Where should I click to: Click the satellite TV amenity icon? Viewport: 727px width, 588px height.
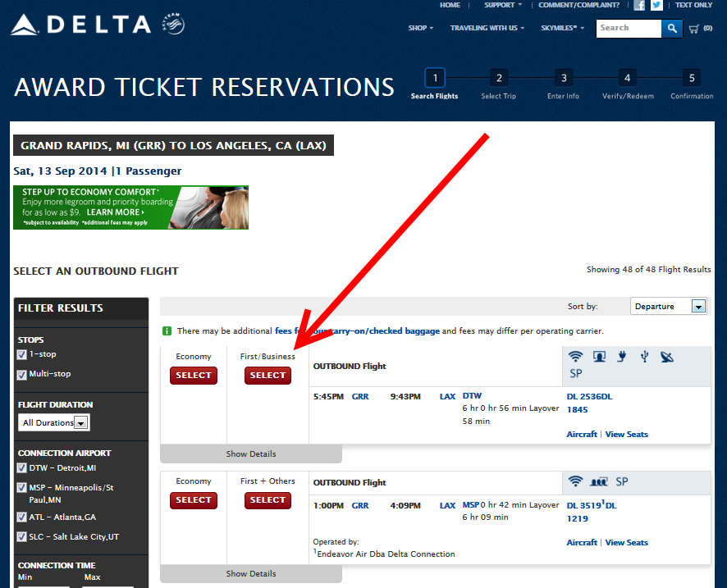point(667,357)
